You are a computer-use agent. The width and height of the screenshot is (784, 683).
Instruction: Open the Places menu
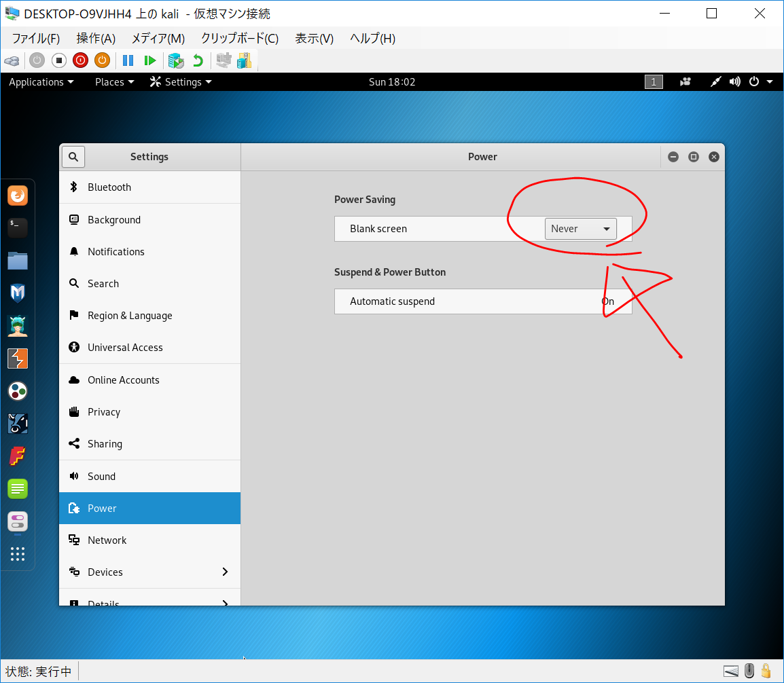[x=114, y=82]
